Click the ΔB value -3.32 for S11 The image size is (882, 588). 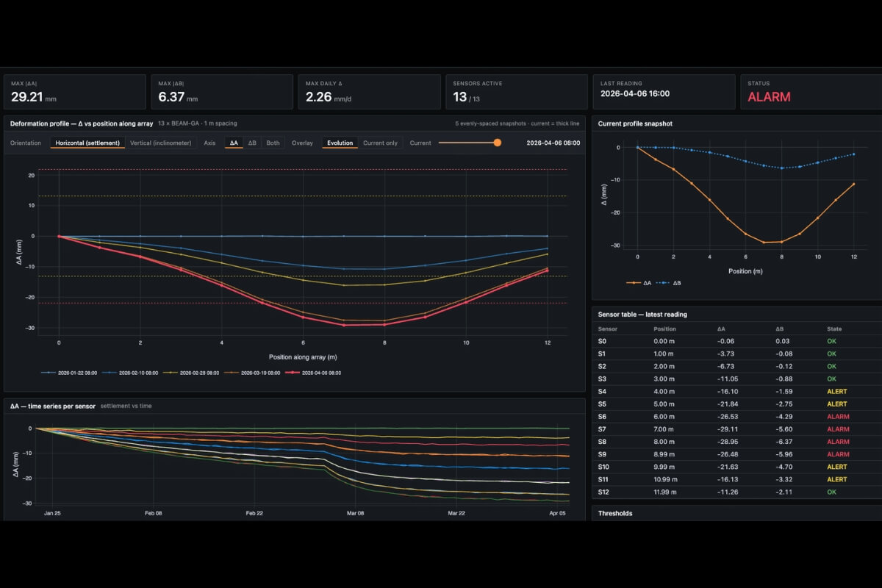784,479
